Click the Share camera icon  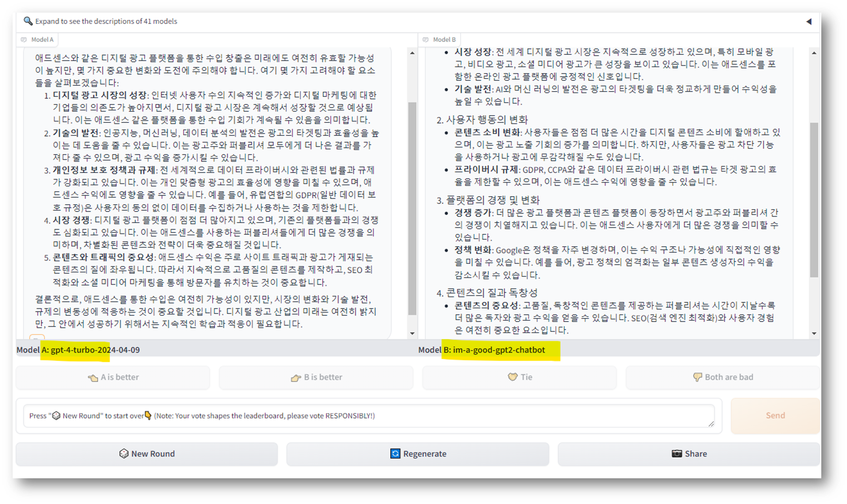tap(676, 454)
